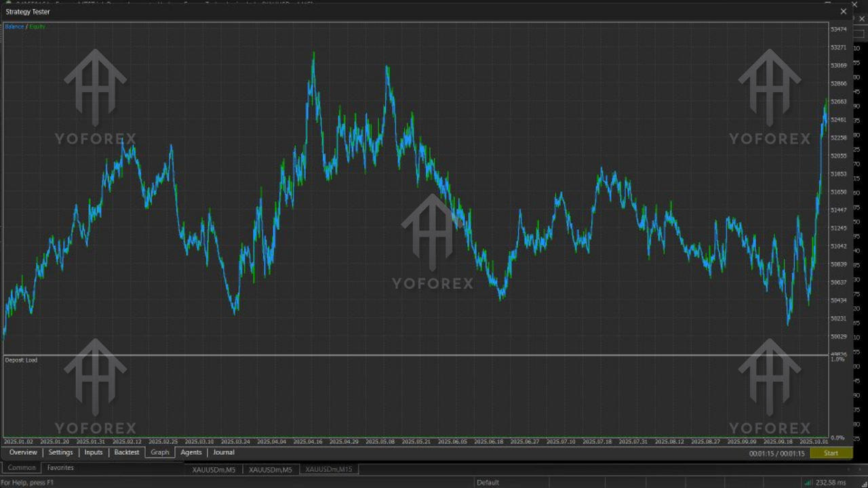This screenshot has height=488, width=868.
Task: Expand the Deposit Load panel
Action: pyautogui.click(x=20, y=360)
